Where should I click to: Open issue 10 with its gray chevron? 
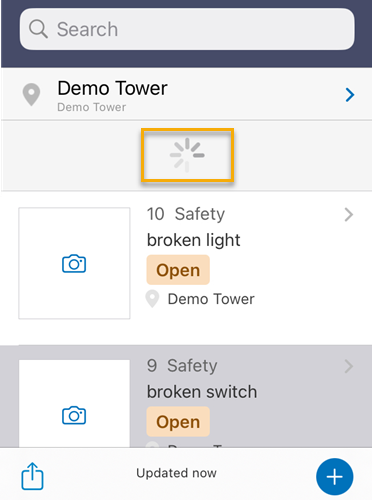click(349, 215)
